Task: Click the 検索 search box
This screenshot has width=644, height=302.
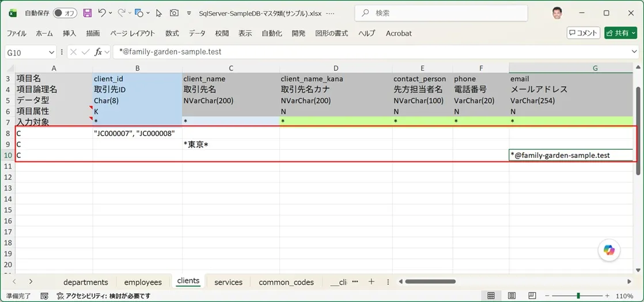Action: [x=441, y=13]
